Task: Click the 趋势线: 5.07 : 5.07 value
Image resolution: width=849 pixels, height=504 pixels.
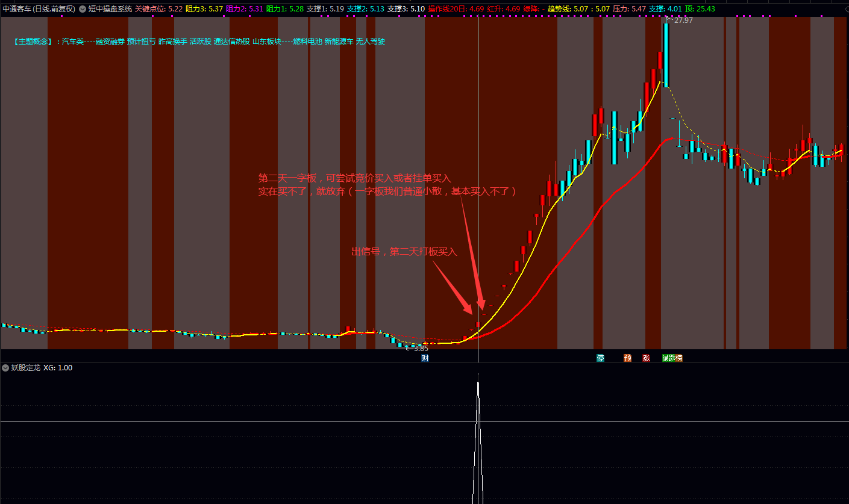Action: pos(578,9)
